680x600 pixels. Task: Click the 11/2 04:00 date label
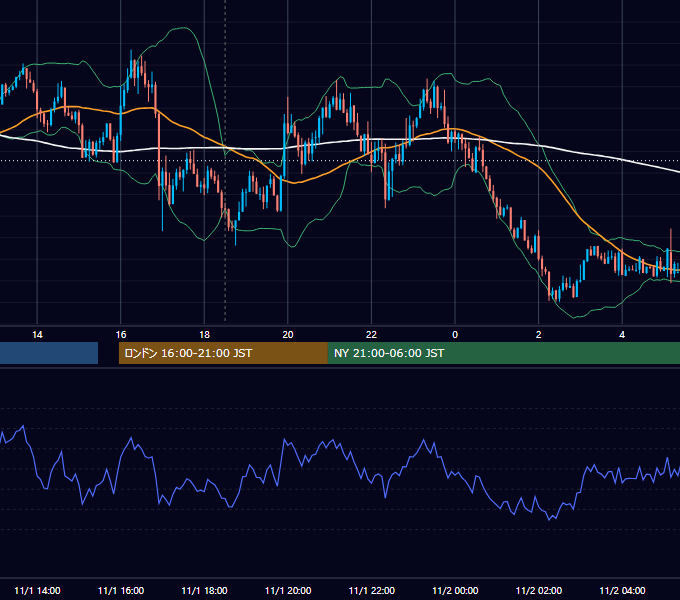(x=622, y=590)
